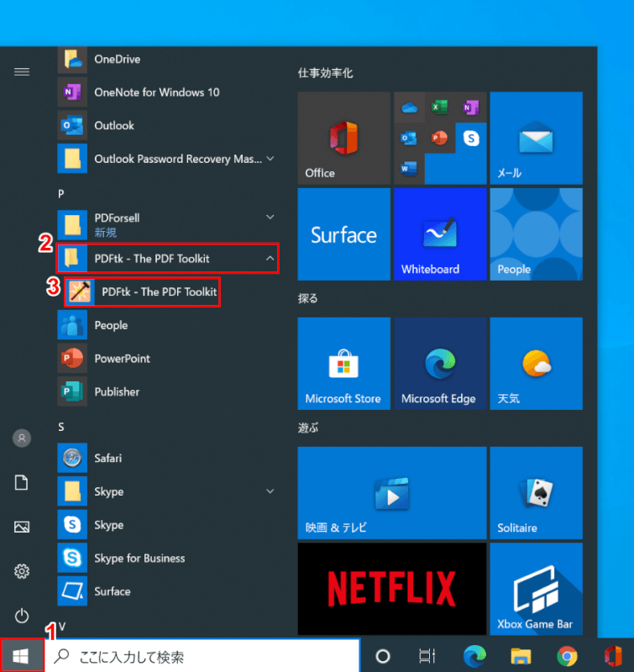Open the 映画 & テレビ tile
This screenshot has height=672, width=634.
pyautogui.click(x=392, y=493)
